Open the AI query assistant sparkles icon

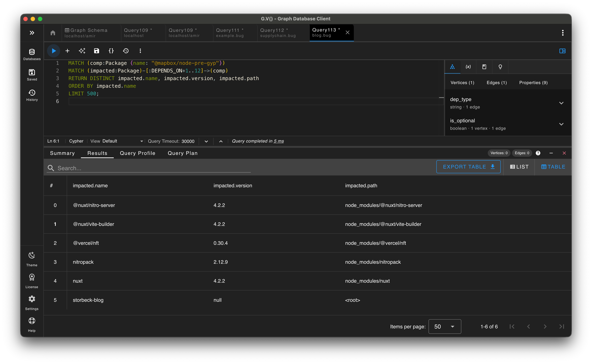click(82, 51)
